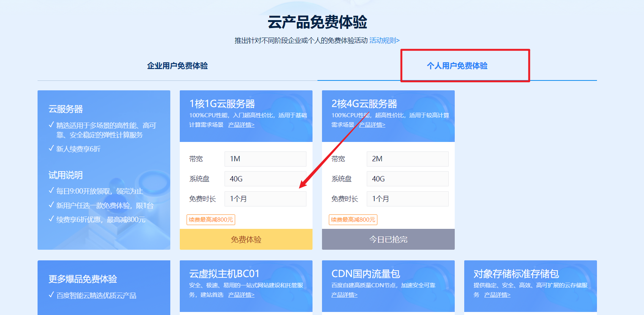The image size is (644, 315).
Task: Click 新用户任选一款免费体验，限1台 text
Action: (x=105, y=206)
